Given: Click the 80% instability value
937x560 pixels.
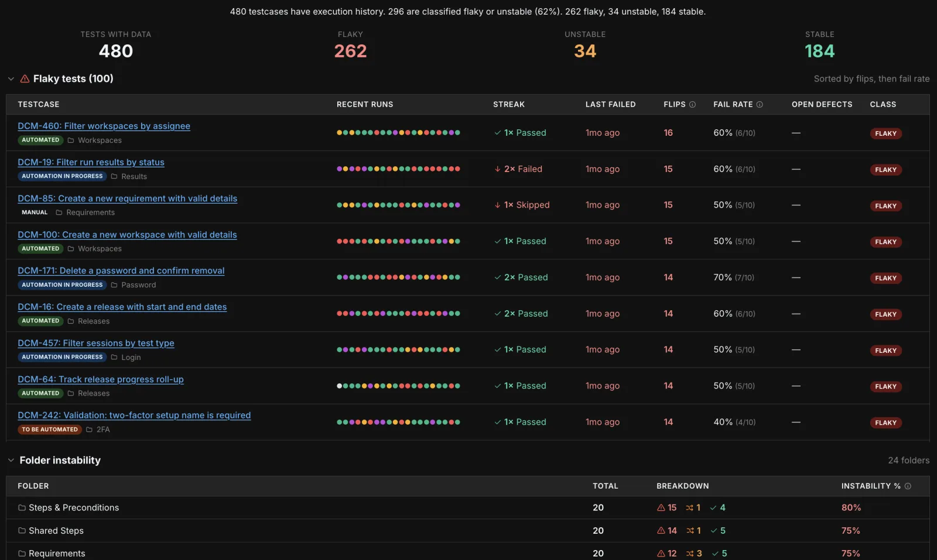Looking at the screenshot, I should (x=851, y=508).
